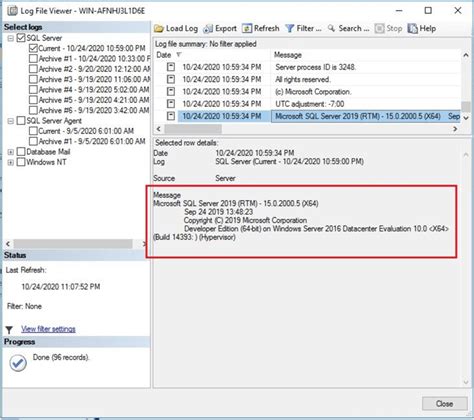Click the Load Log folder icon

[159, 29]
